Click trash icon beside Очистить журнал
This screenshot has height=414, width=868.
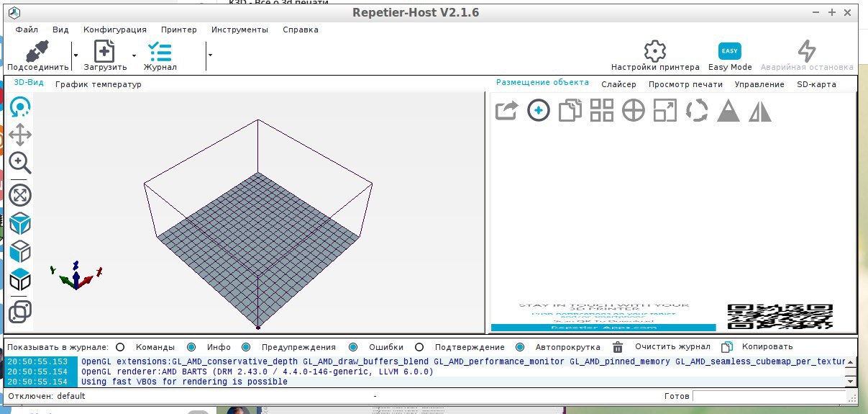618,347
